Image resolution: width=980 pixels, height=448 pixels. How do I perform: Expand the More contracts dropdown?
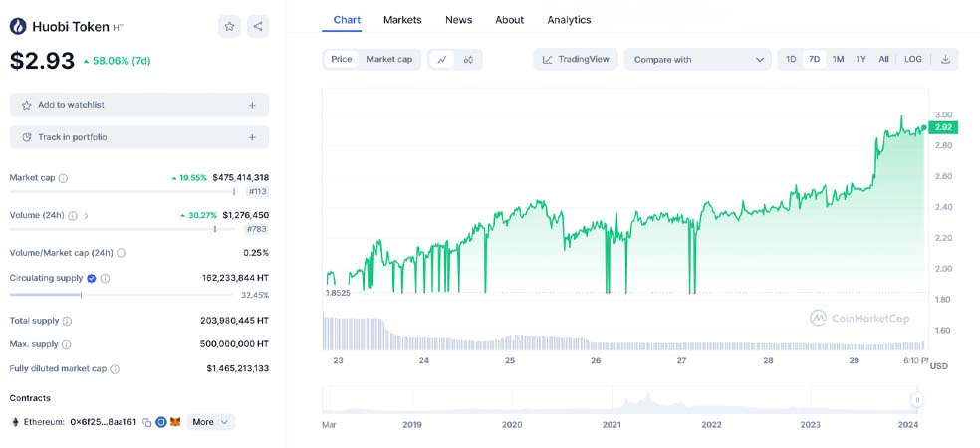(x=210, y=422)
